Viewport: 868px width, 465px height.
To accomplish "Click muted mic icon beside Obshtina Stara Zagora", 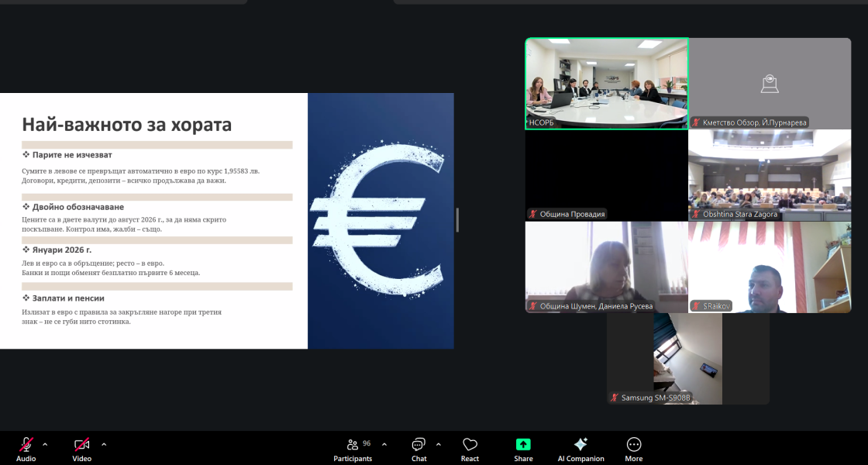I will [x=697, y=214].
